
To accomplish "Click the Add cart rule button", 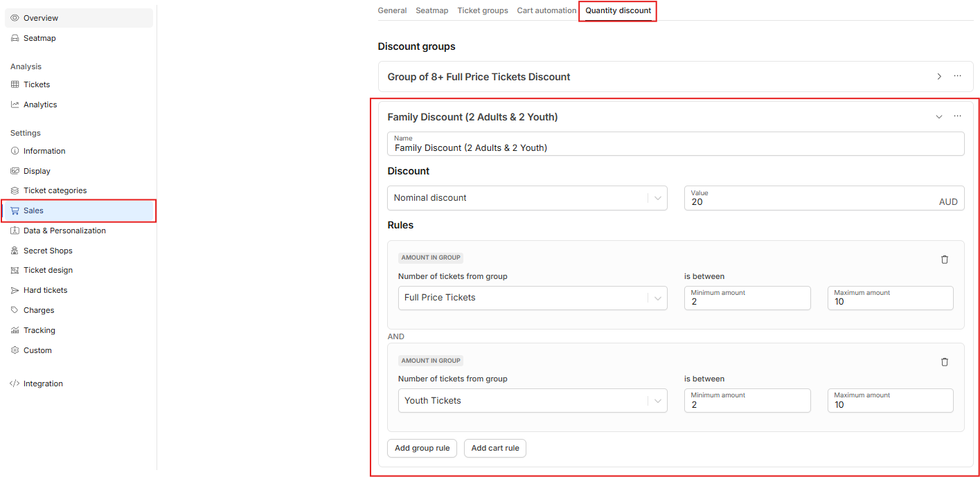I will [x=495, y=449].
